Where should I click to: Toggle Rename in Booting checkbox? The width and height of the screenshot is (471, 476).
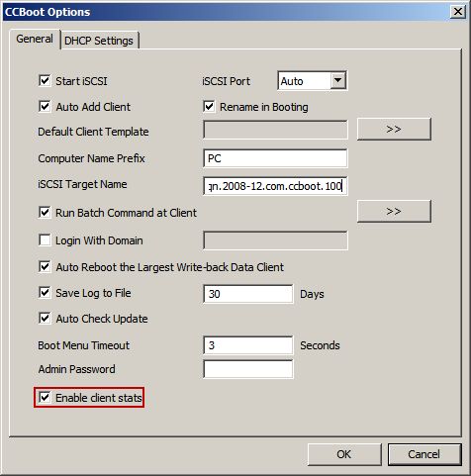(209, 106)
